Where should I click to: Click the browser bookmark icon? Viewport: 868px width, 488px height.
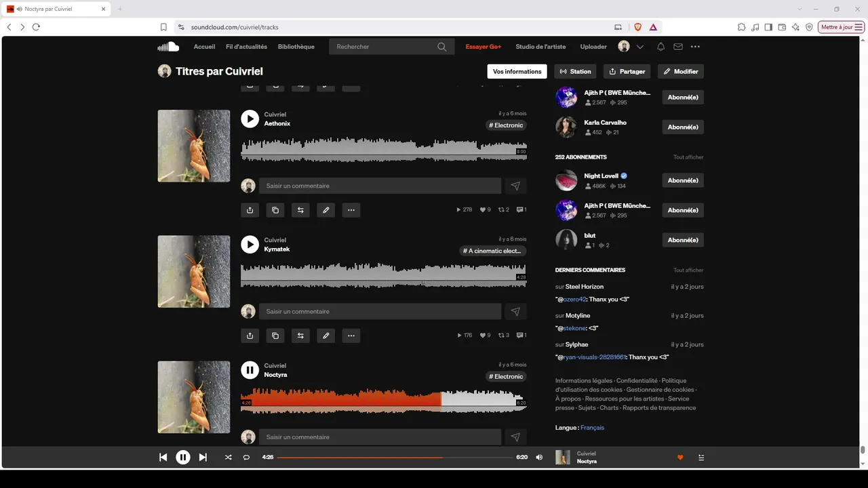(x=163, y=27)
